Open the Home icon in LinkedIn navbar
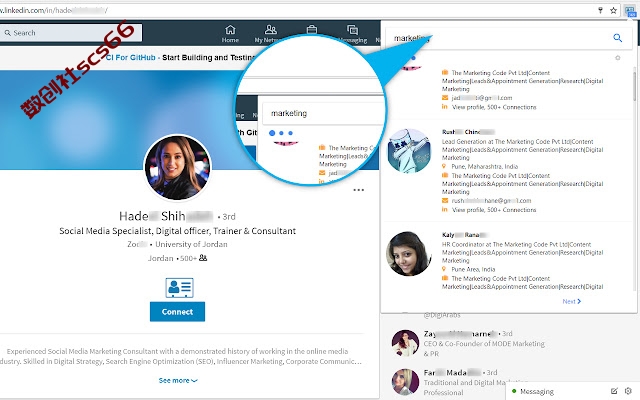 230,29
